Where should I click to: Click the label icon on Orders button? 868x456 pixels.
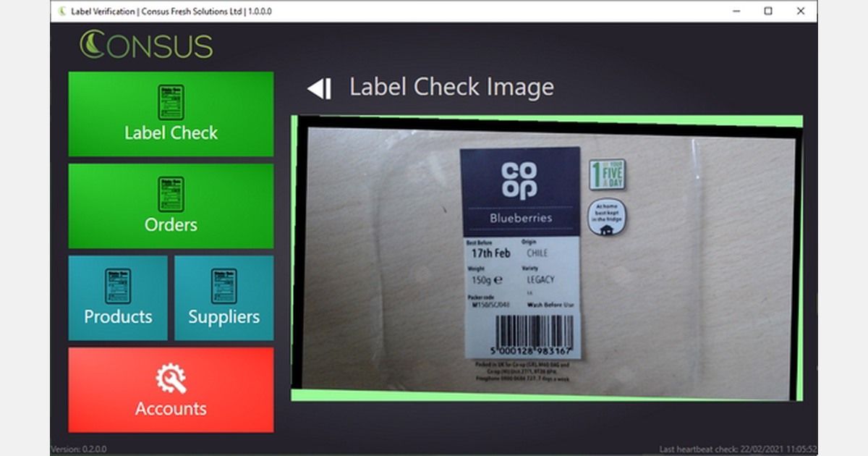(171, 193)
